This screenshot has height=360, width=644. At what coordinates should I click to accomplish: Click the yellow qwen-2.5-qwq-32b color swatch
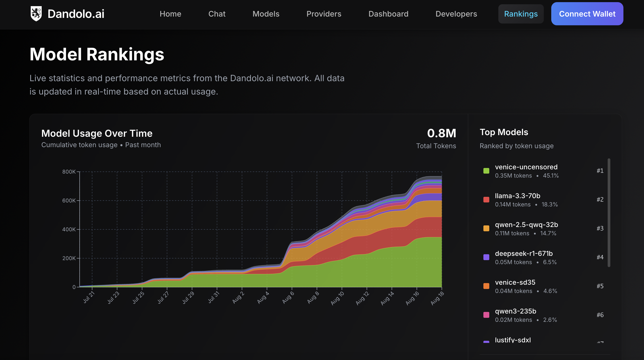click(x=486, y=228)
